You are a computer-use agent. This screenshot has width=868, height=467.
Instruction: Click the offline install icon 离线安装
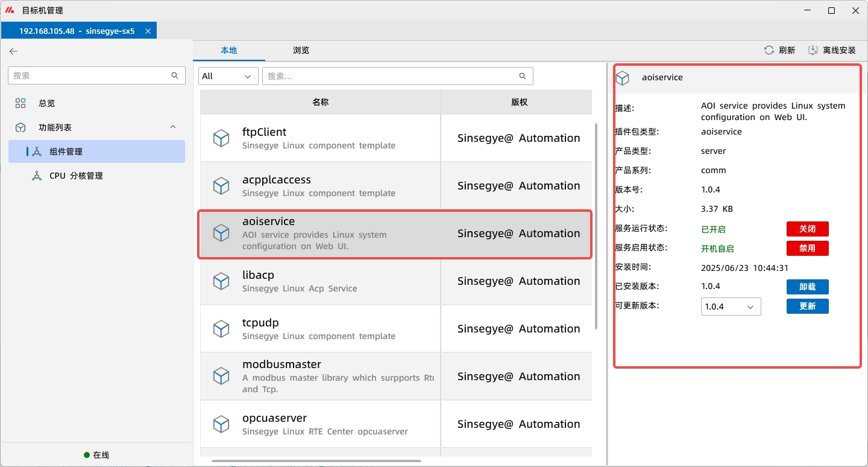tap(813, 50)
